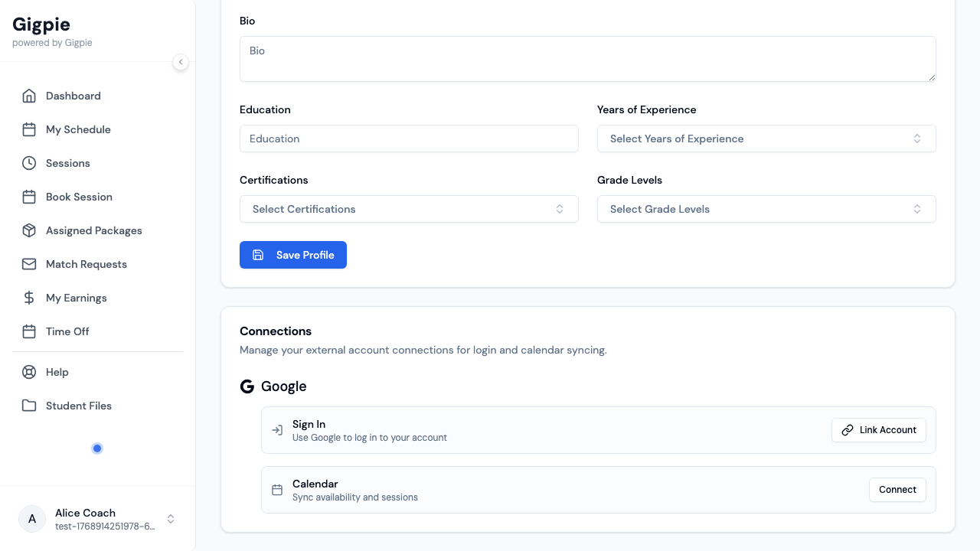This screenshot has width=980, height=551.
Task: Click the Sessions clock icon
Action: click(x=29, y=163)
